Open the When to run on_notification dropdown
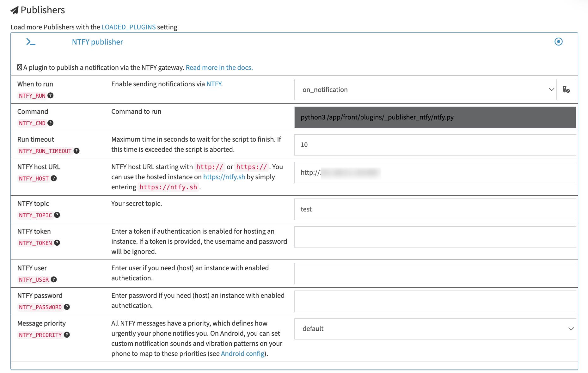Viewport: 588px width, 373px height. pos(426,90)
